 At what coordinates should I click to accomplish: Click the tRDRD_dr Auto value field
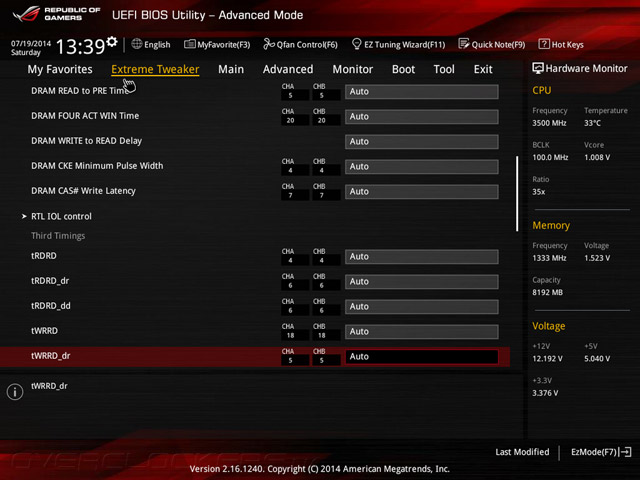coord(422,281)
